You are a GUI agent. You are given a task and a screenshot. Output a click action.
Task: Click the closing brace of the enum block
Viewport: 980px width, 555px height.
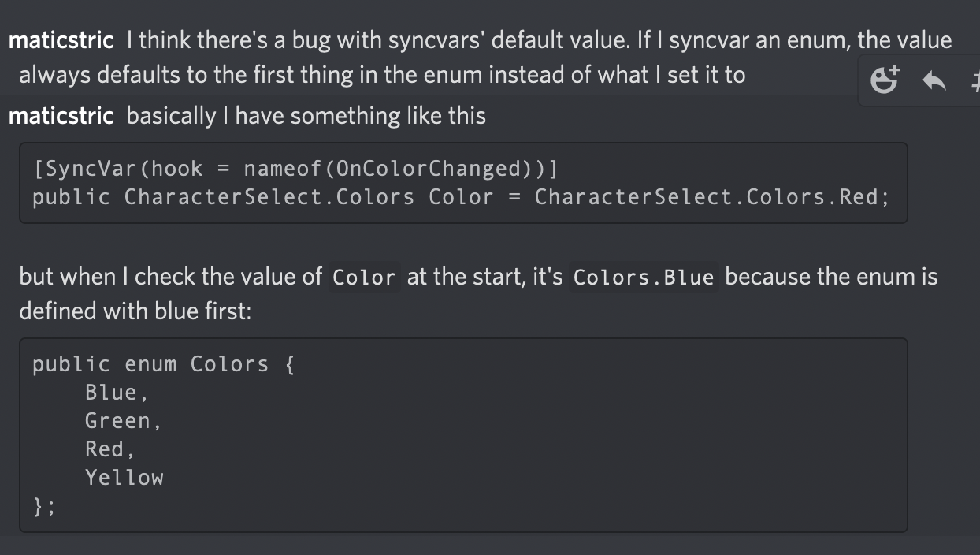pos(41,505)
